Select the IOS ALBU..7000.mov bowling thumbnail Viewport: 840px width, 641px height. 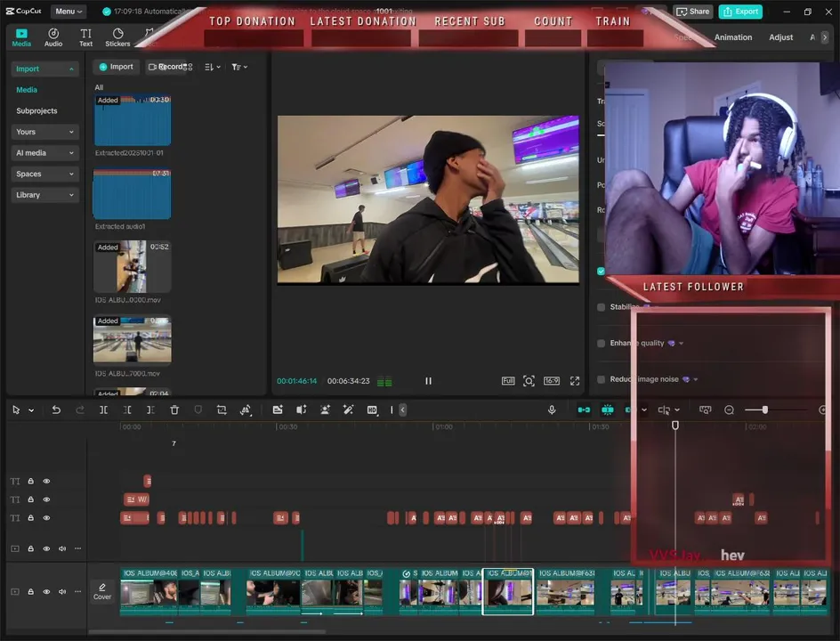132,339
